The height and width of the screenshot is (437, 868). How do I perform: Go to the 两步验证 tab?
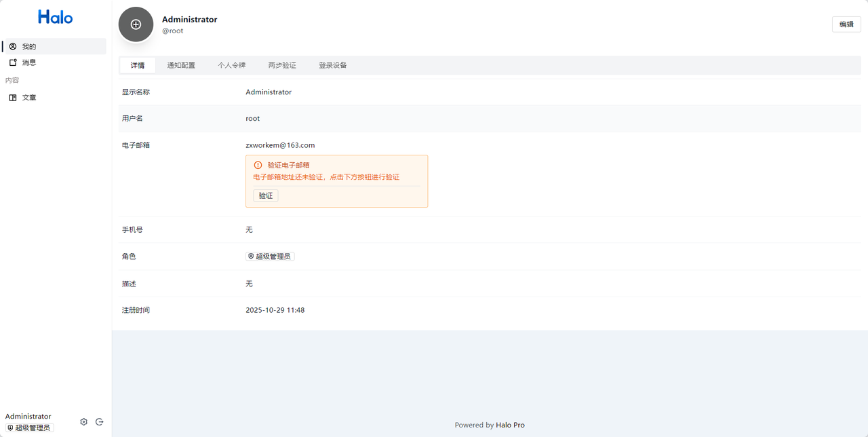click(x=282, y=65)
